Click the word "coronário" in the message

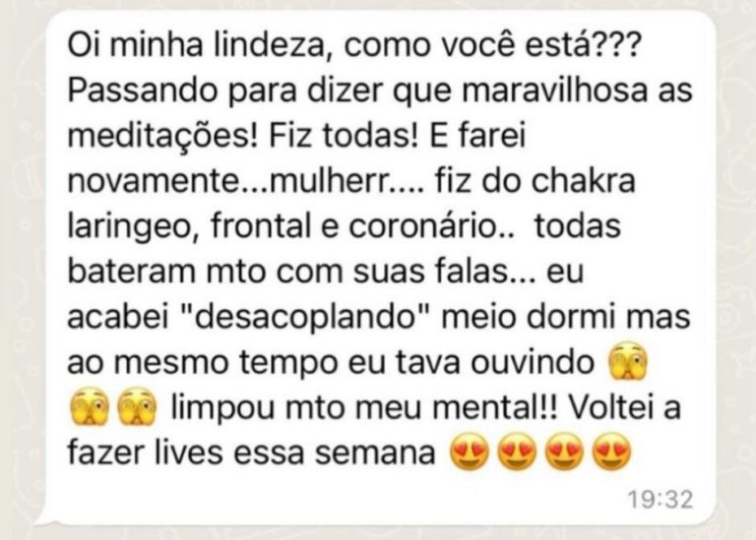tap(424, 226)
